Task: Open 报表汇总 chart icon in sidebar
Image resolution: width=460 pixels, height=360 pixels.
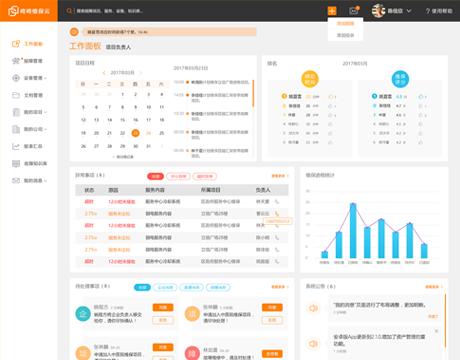Action: coord(16,146)
